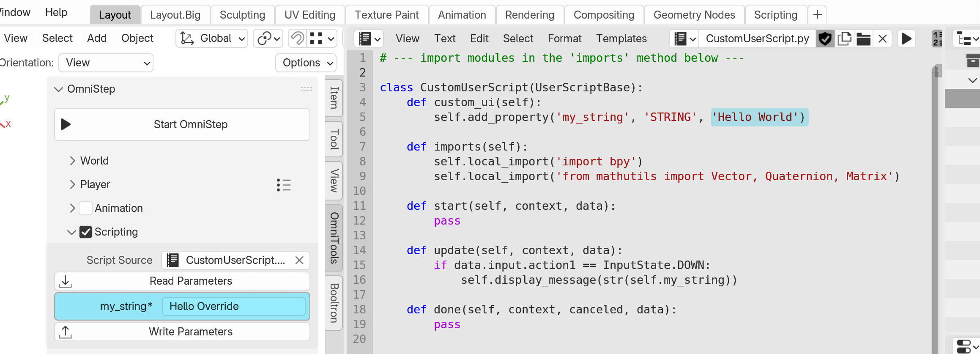980x354 pixels.
Task: Clear the Script Source selection
Action: [299, 260]
